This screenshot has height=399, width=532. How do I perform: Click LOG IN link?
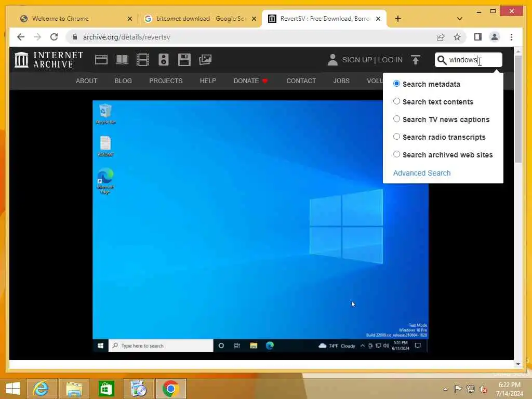[390, 60]
